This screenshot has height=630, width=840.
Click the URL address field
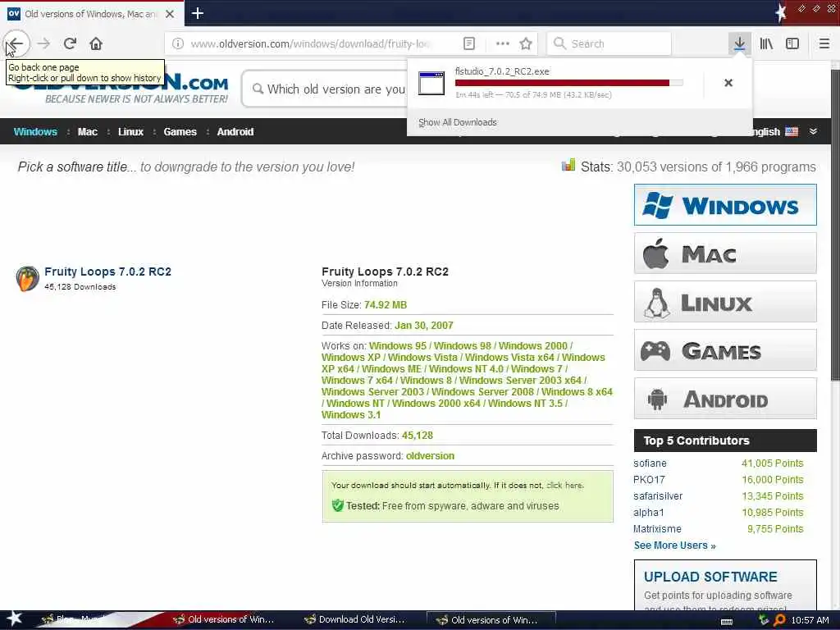tap(311, 43)
